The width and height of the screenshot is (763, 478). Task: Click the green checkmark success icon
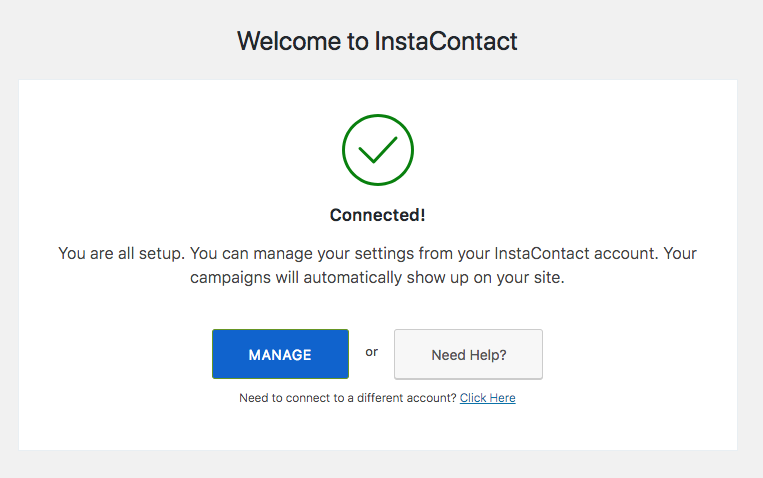tap(378, 150)
